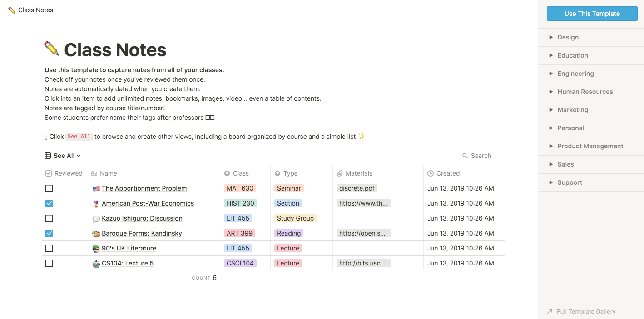Click the palette icon of Baroque Forms
The width and height of the screenshot is (644, 319).
tap(96, 234)
